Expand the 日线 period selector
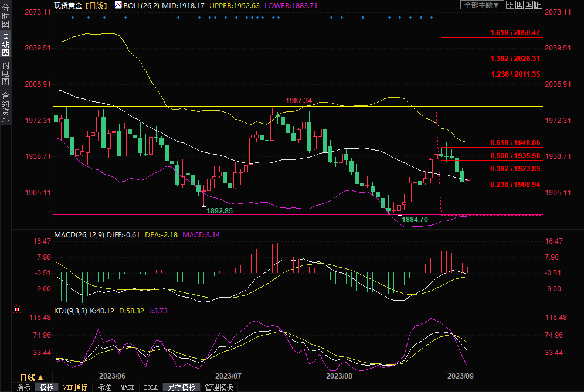 [x=32, y=377]
